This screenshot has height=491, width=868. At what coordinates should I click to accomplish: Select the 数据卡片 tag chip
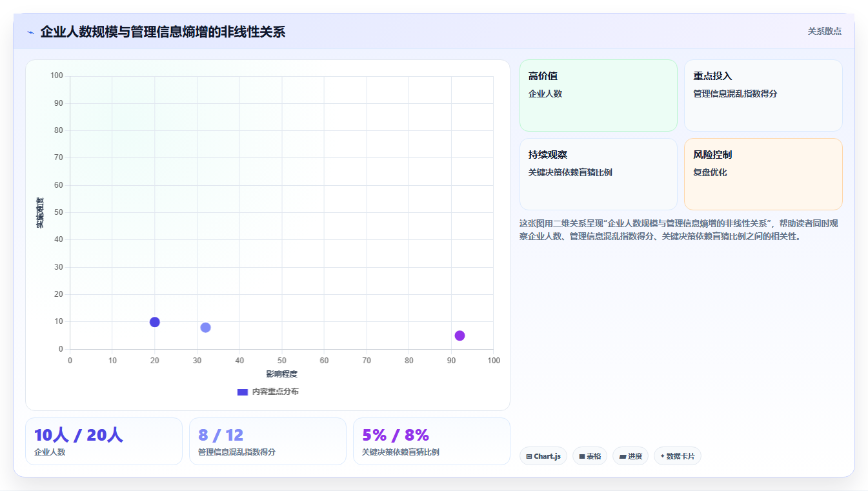(678, 456)
